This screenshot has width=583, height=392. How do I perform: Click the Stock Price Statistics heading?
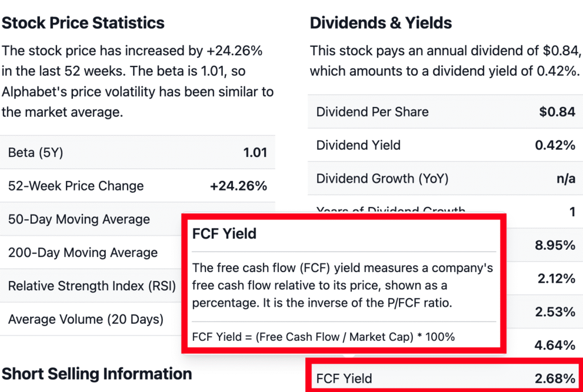pyautogui.click(x=83, y=23)
